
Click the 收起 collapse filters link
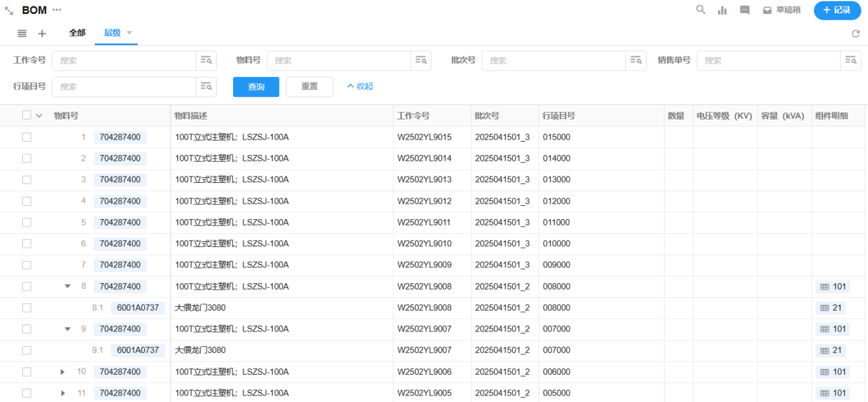(x=360, y=86)
